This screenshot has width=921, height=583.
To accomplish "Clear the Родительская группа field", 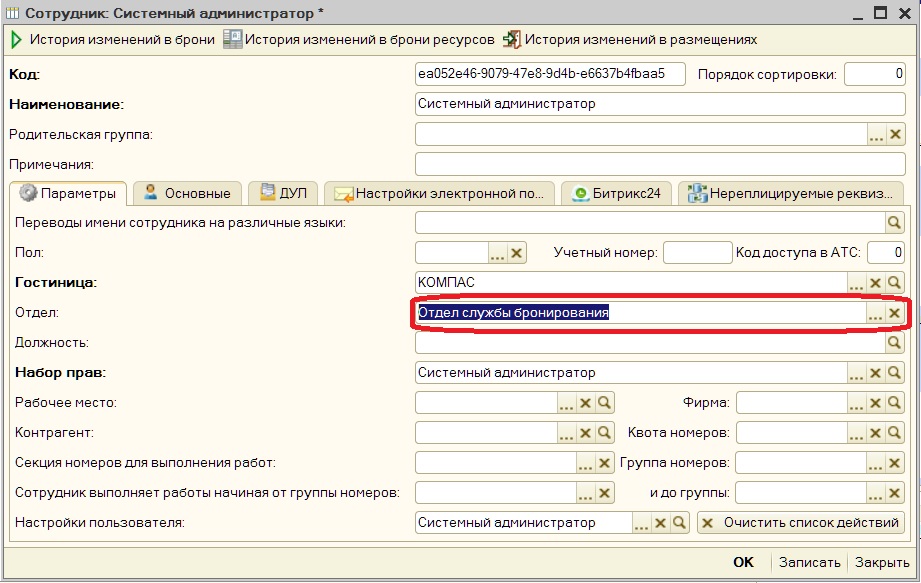I will [895, 135].
